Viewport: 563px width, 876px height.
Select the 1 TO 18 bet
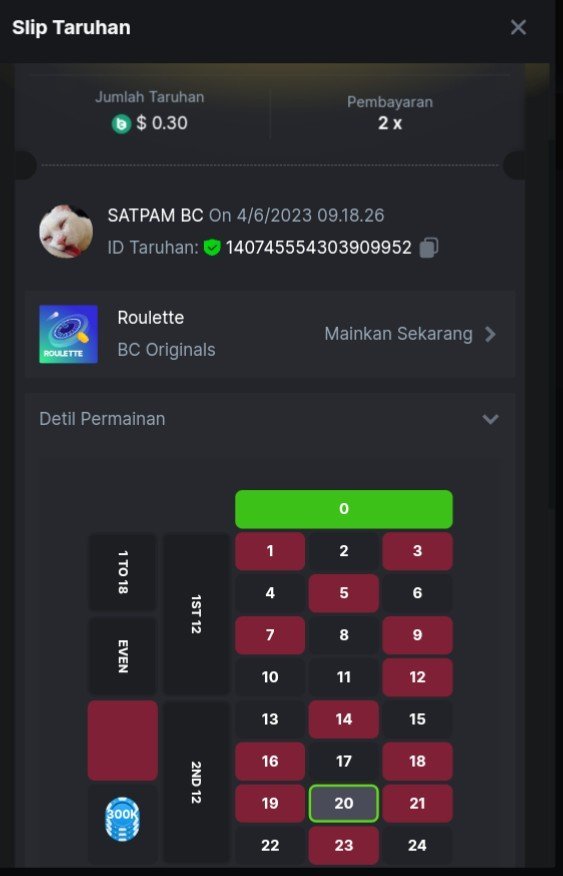[122, 573]
